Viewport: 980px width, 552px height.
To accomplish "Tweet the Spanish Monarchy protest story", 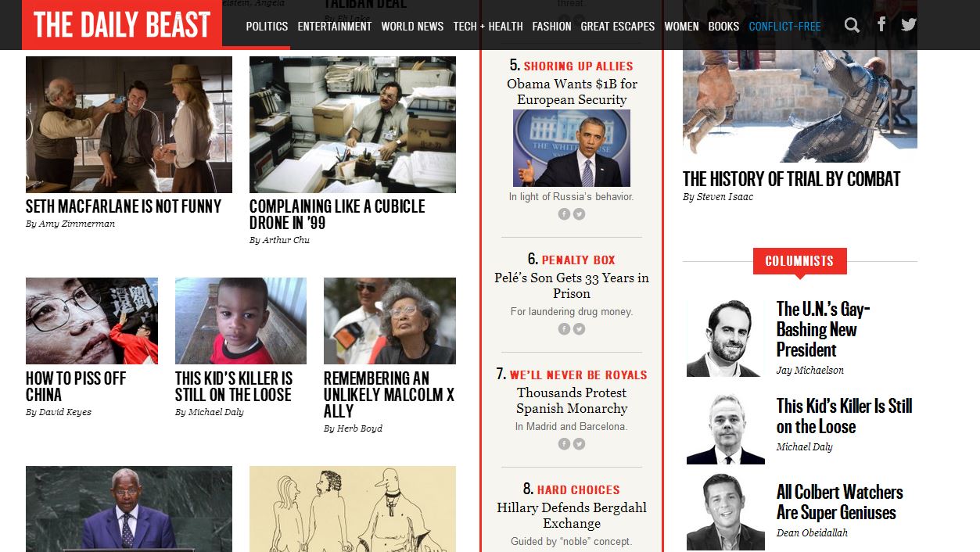I will tap(580, 444).
